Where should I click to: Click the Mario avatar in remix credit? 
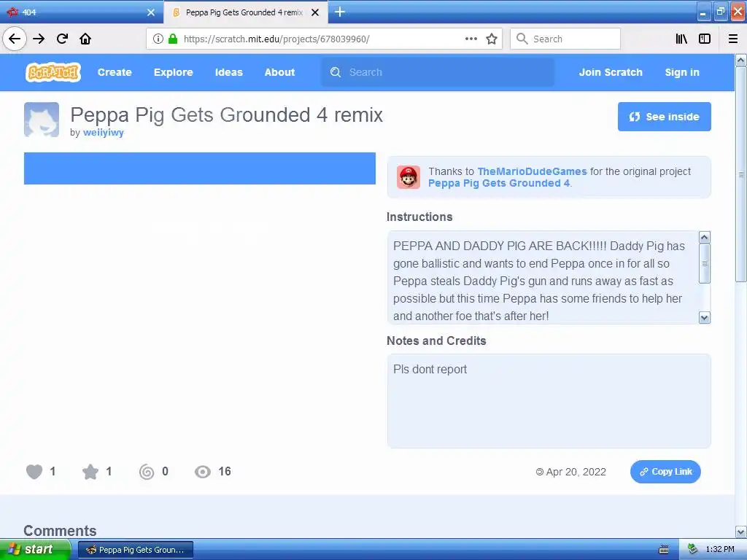point(409,177)
